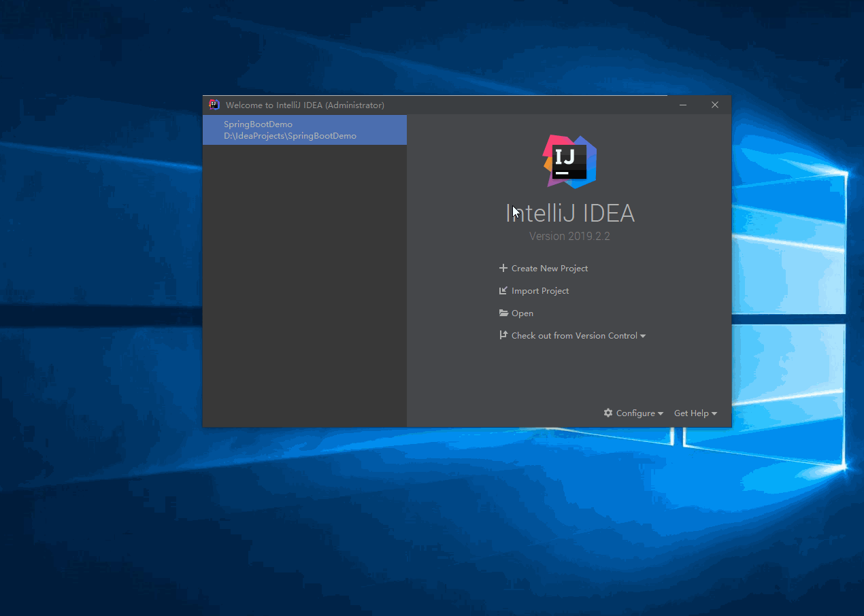Click the import arrow icon beside Import Project
Viewport: 864px width, 616px height.
503,290
